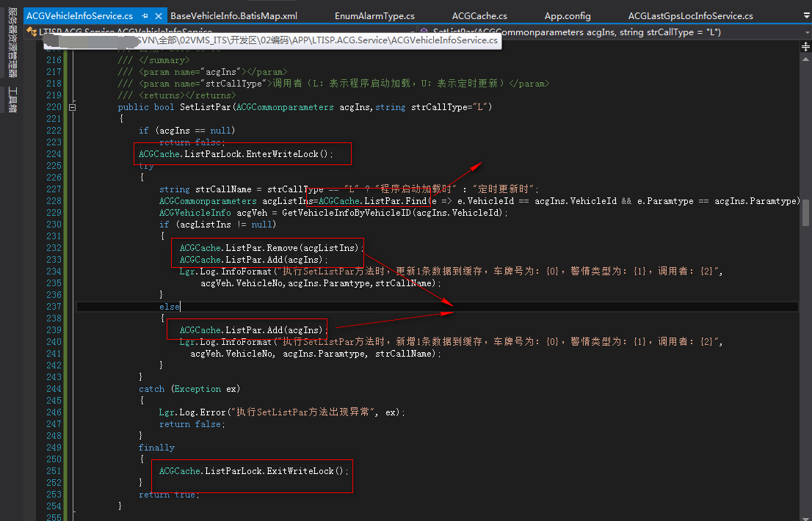Click the finally keyword on line 249
The width and height of the screenshot is (812, 521).
pos(156,448)
